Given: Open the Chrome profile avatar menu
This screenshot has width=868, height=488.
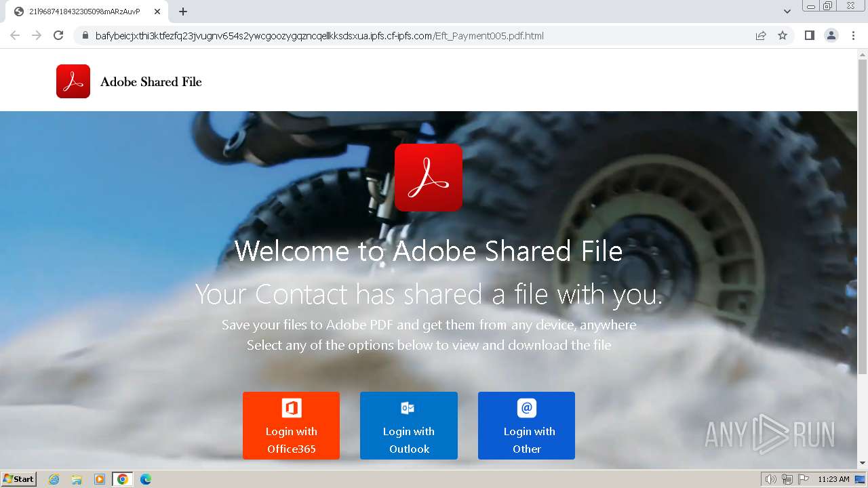Looking at the screenshot, I should 831,35.
